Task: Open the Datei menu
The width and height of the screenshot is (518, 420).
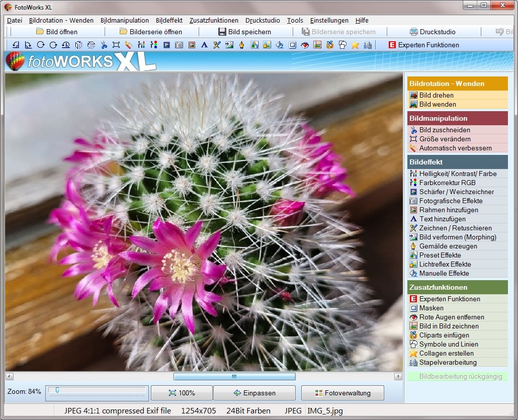Action: coord(15,21)
